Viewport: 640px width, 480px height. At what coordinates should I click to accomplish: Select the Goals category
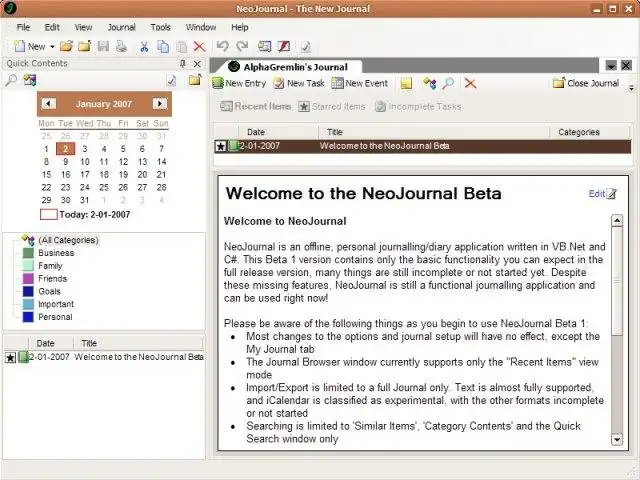[49, 291]
